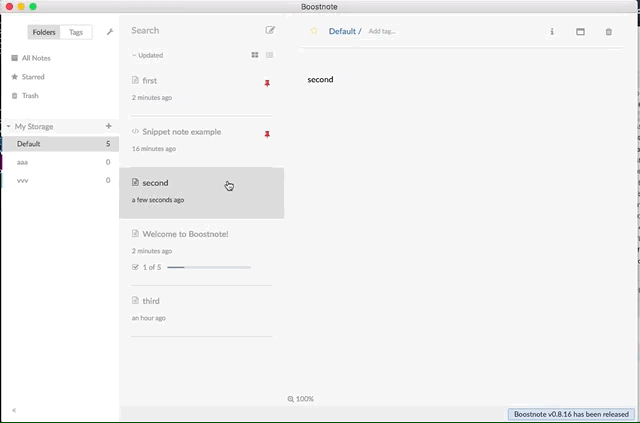The image size is (640, 423).
Task: Click the document icon of the 'first' note
Action: pyautogui.click(x=135, y=80)
